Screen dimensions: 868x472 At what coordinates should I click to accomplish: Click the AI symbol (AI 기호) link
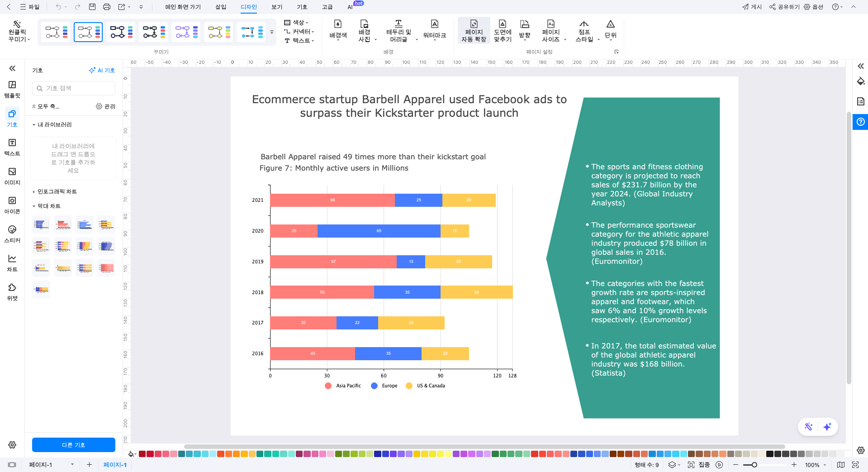[x=102, y=70]
